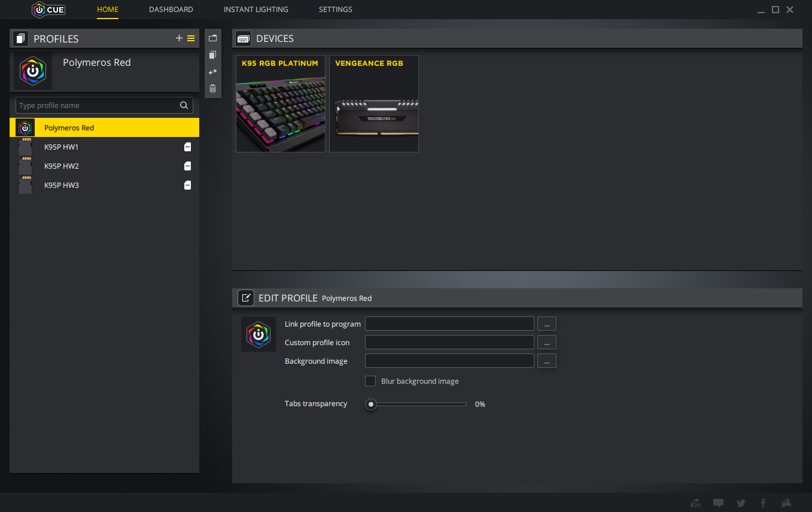This screenshot has width=812, height=512.
Task: Open the profiles hamburger menu
Action: tap(191, 38)
